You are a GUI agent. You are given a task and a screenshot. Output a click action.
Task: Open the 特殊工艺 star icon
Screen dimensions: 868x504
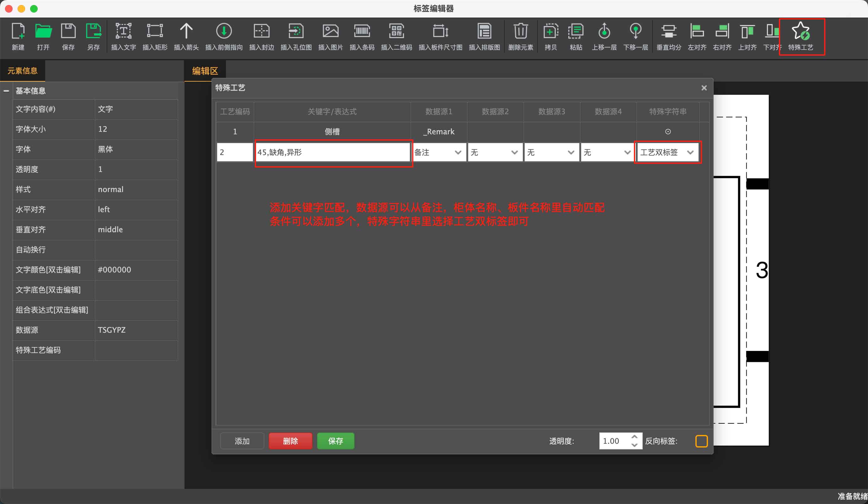tap(801, 31)
